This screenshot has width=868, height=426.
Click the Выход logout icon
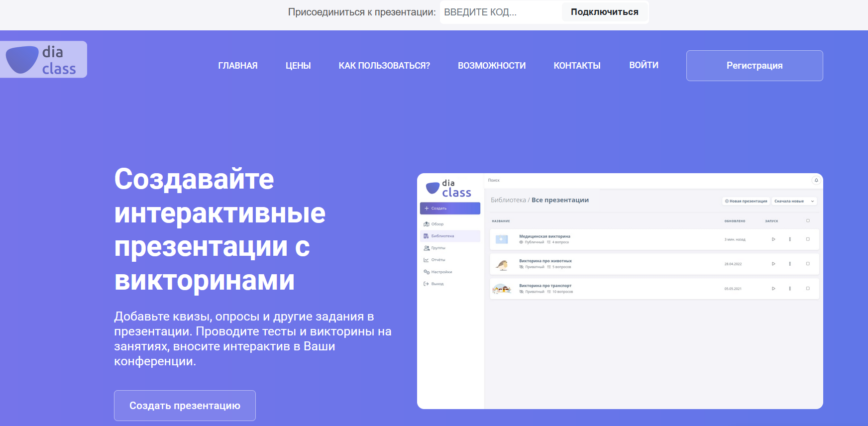(427, 284)
